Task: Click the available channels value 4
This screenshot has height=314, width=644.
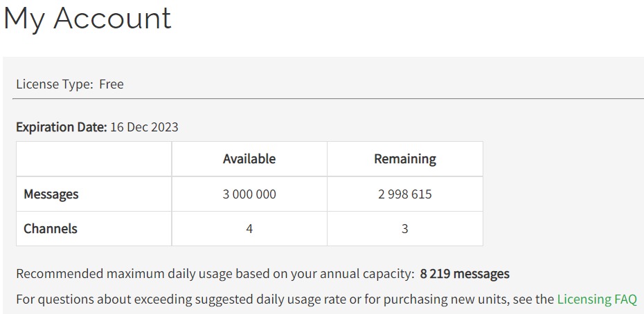Action: [x=249, y=228]
